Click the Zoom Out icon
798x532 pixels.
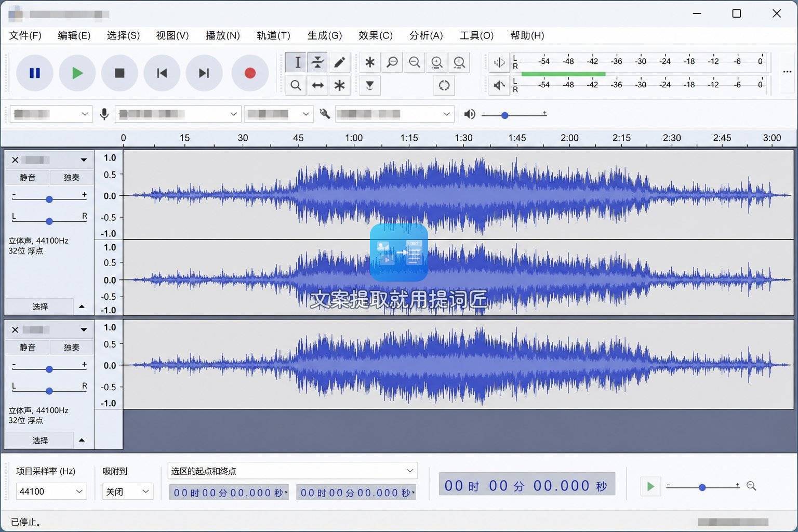415,62
